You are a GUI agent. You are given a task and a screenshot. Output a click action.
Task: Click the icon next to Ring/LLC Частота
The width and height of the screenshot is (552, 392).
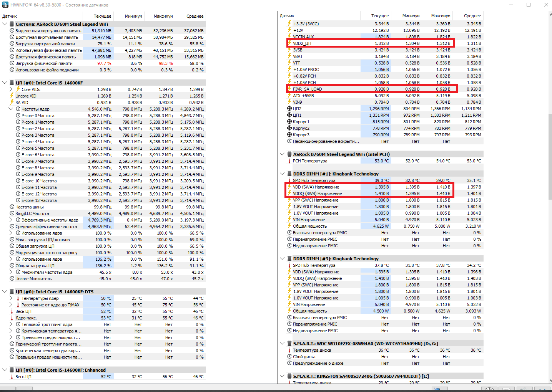[12, 213]
